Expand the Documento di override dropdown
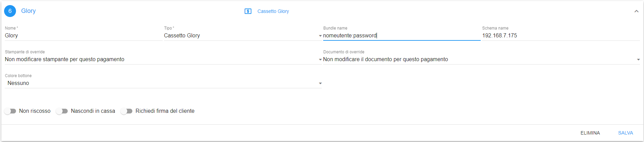Viewport: 644px width, 142px height. (x=481, y=59)
